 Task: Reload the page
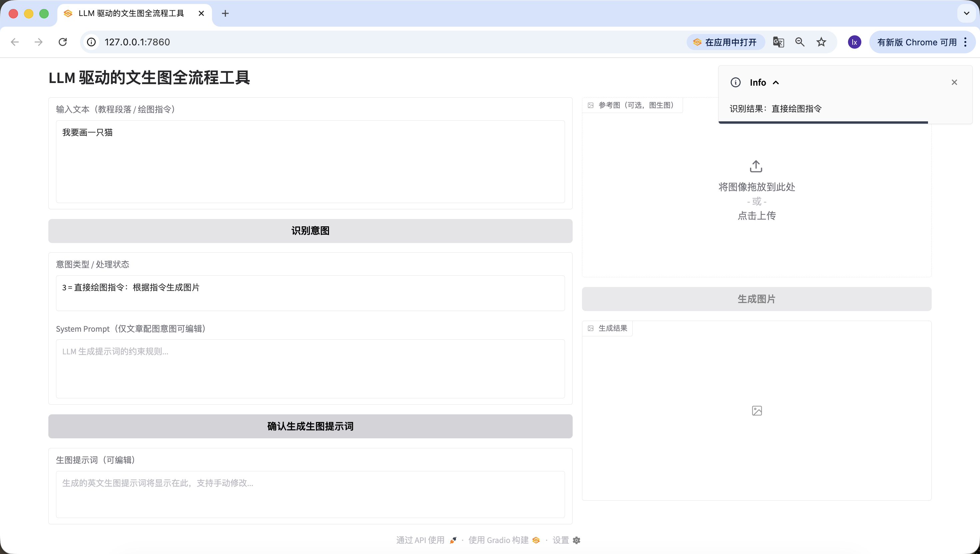(63, 42)
